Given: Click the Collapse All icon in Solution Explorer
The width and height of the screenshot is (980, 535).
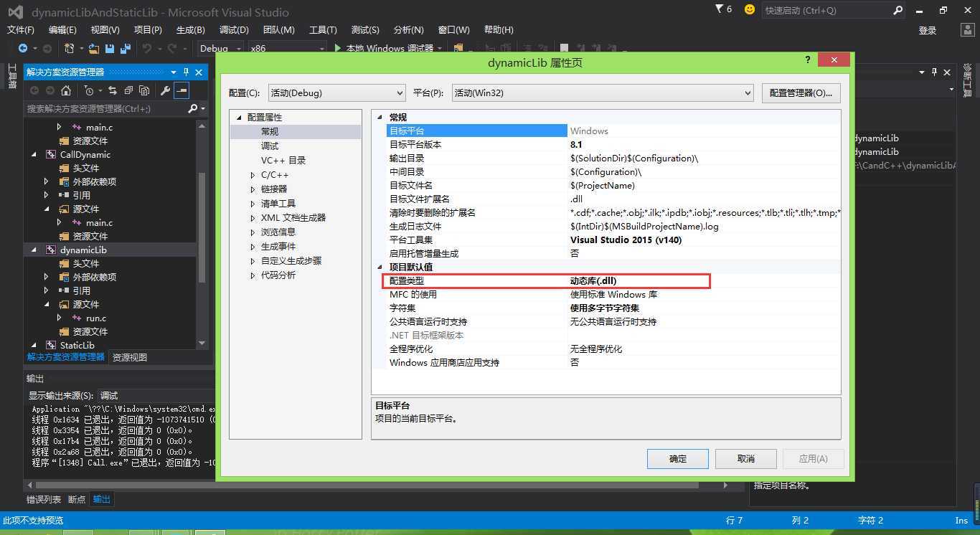Looking at the screenshot, I should point(128,90).
